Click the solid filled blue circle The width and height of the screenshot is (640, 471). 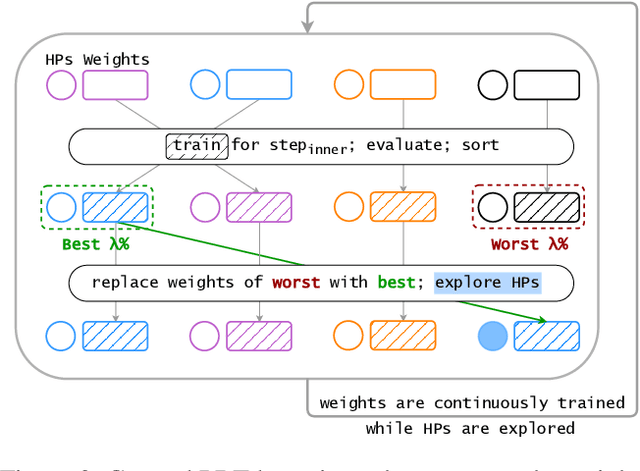tap(493, 337)
